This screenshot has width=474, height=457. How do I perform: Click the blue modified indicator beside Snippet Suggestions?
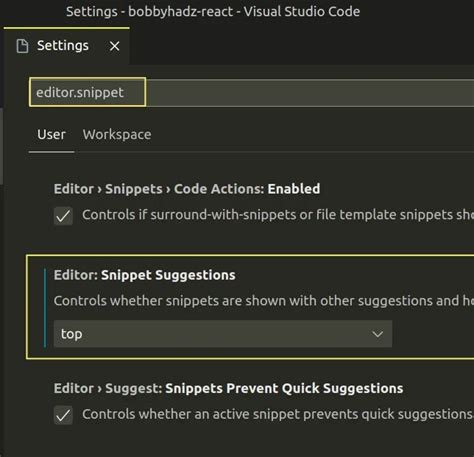[x=45, y=308]
